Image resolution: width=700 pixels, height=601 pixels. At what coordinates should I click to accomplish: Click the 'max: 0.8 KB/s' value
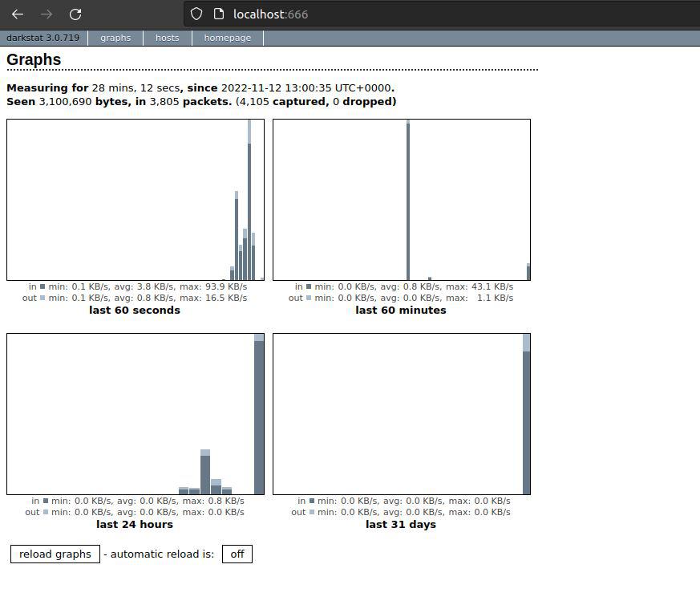pyautogui.click(x=213, y=501)
